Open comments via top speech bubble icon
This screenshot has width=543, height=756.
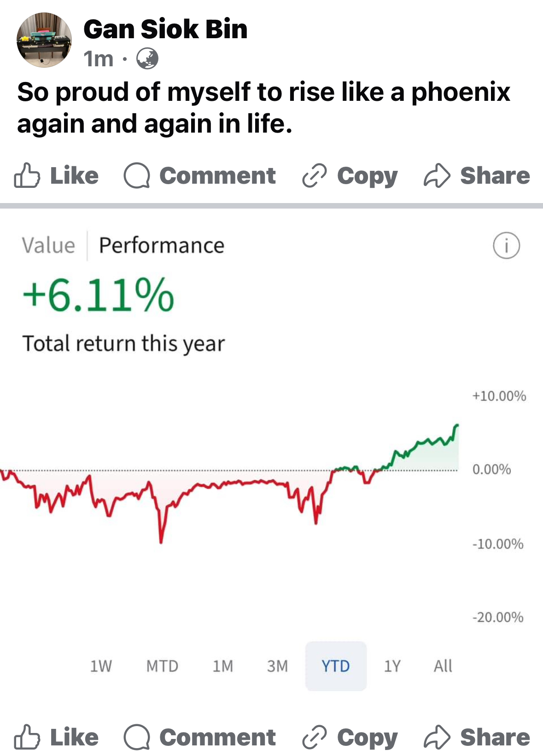(x=137, y=175)
